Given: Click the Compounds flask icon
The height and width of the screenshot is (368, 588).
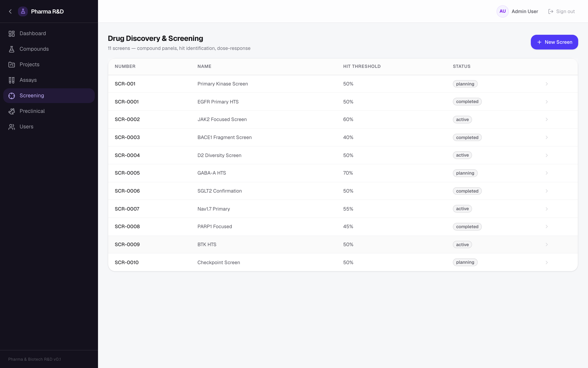Looking at the screenshot, I should [x=12, y=49].
